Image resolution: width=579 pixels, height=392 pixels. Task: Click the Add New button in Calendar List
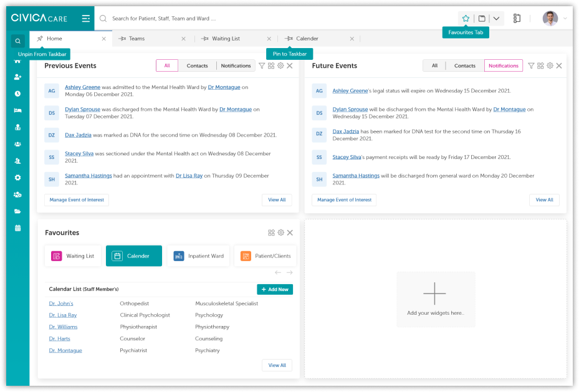click(x=275, y=289)
